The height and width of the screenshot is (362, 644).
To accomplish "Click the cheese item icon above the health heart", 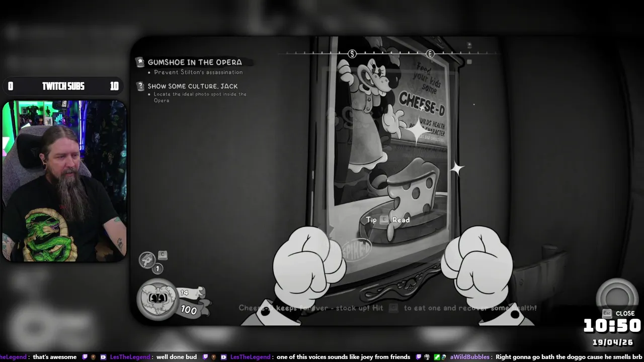I will pyautogui.click(x=147, y=260).
